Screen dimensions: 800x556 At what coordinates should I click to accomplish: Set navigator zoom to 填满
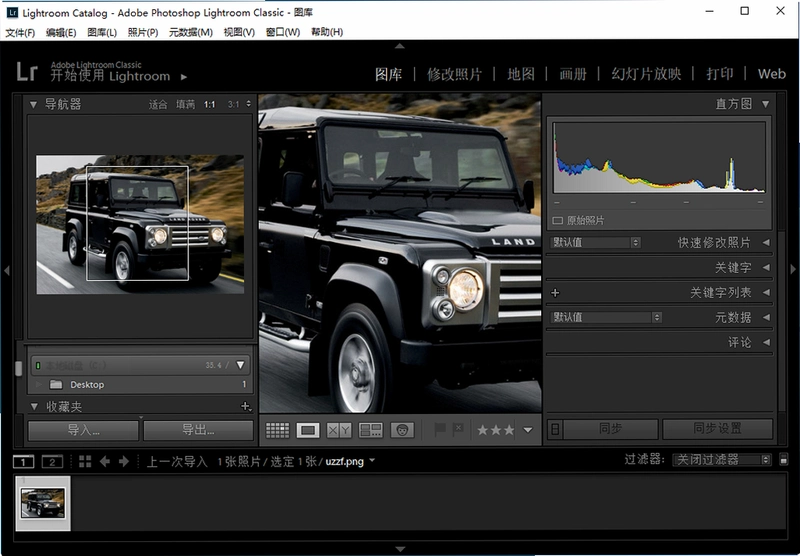pyautogui.click(x=185, y=105)
